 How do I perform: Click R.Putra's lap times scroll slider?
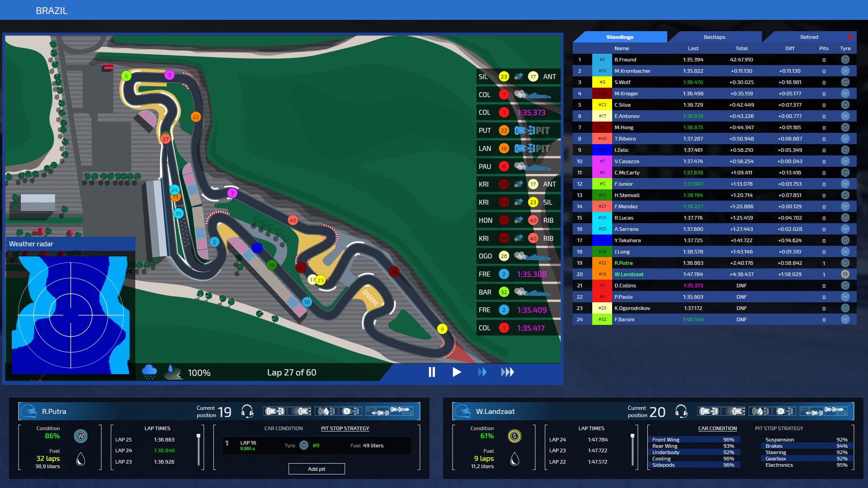(198, 436)
